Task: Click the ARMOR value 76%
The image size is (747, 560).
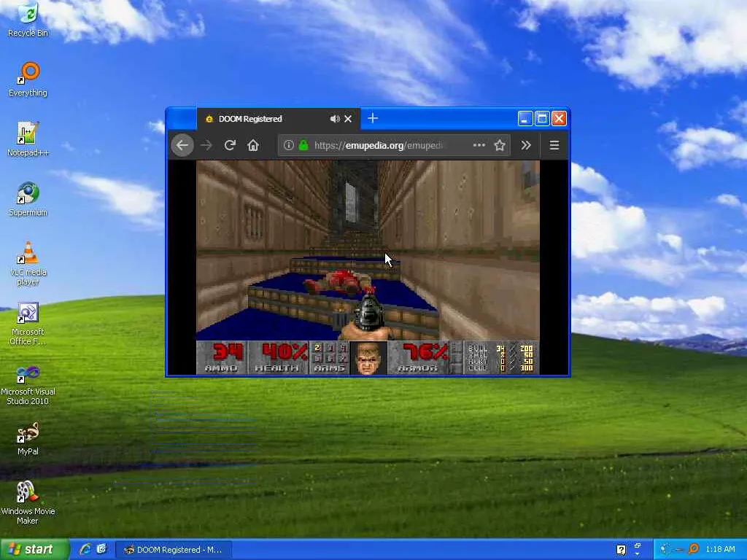Action: pos(425,352)
